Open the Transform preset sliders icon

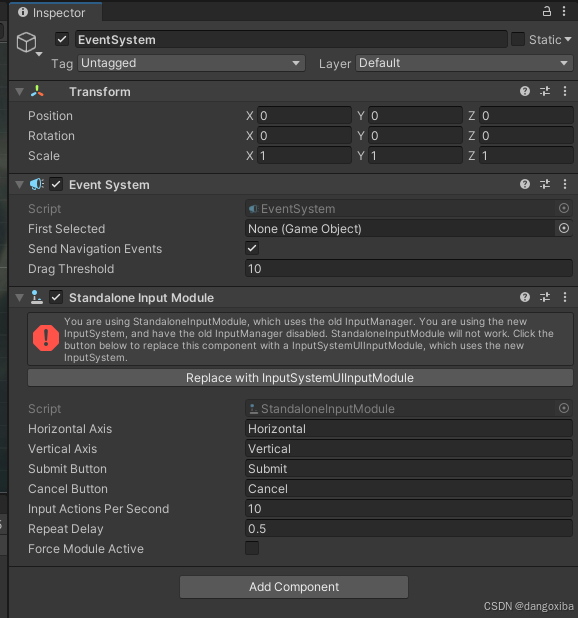(x=545, y=91)
